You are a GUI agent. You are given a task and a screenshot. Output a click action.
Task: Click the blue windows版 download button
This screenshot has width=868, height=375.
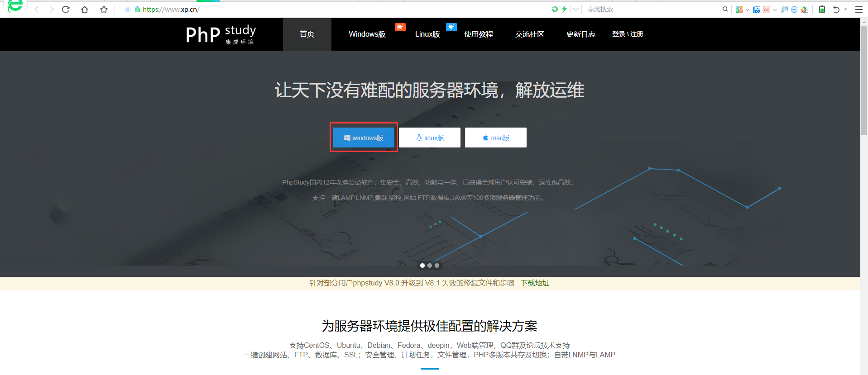click(x=364, y=138)
